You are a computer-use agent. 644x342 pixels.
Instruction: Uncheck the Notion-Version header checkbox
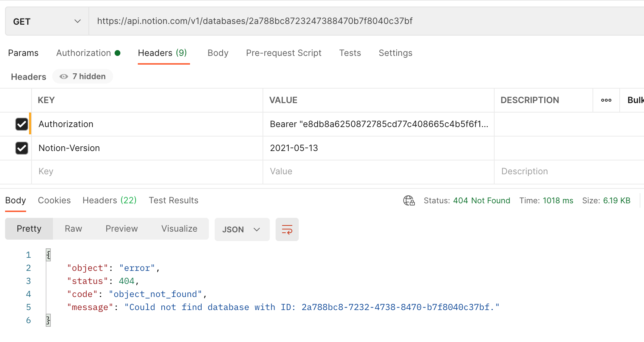point(22,148)
